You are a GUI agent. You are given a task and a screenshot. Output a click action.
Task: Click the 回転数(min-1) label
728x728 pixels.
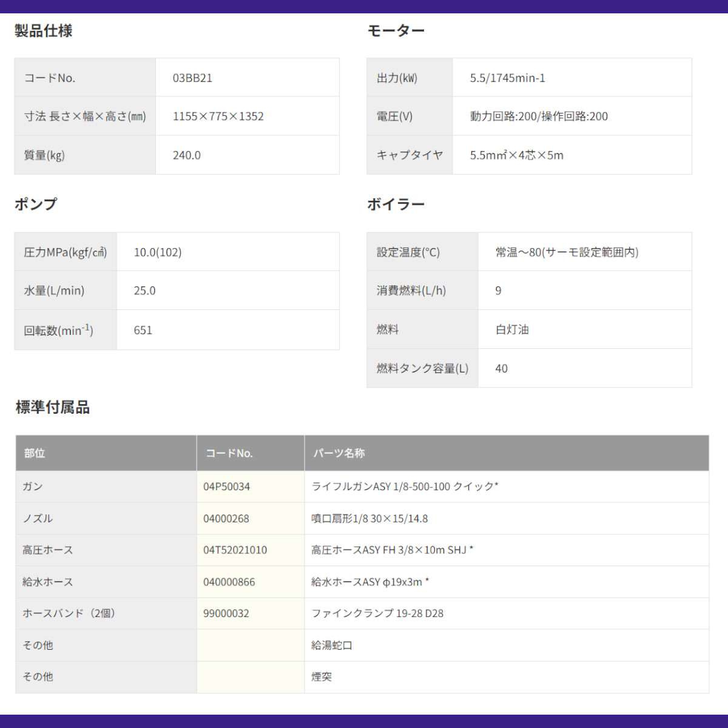coord(58,330)
